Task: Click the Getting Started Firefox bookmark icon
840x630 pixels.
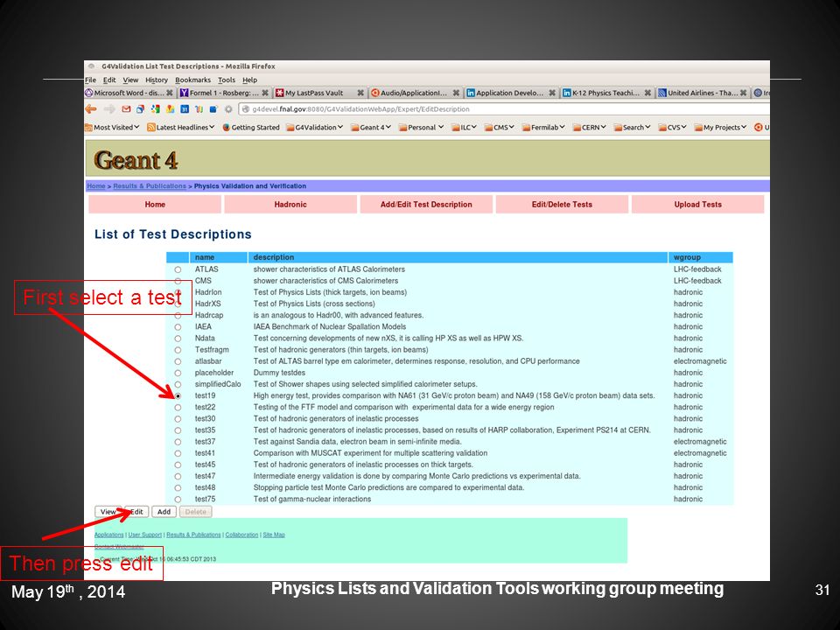Action: [x=226, y=128]
